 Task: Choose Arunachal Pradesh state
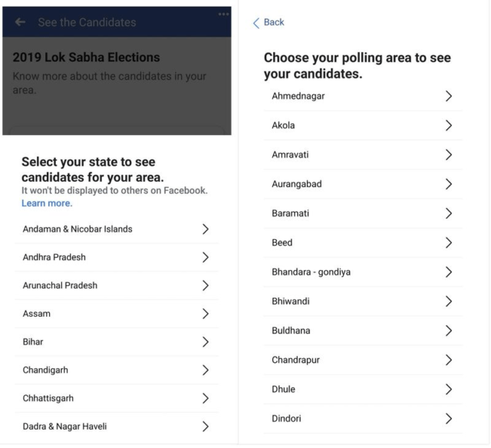point(60,285)
